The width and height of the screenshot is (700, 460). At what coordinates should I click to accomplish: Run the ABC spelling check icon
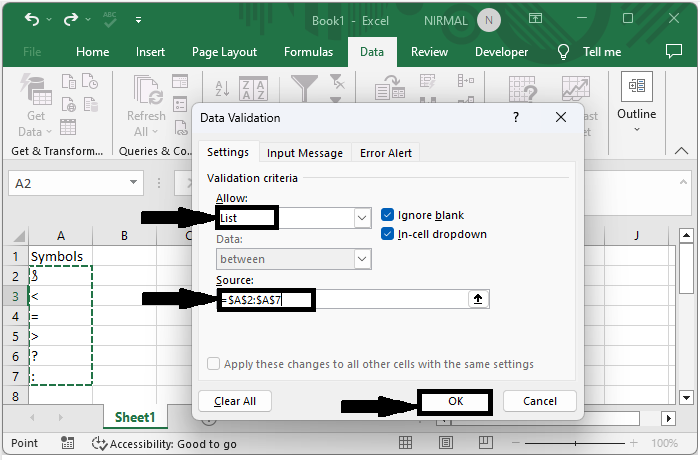click(110, 19)
